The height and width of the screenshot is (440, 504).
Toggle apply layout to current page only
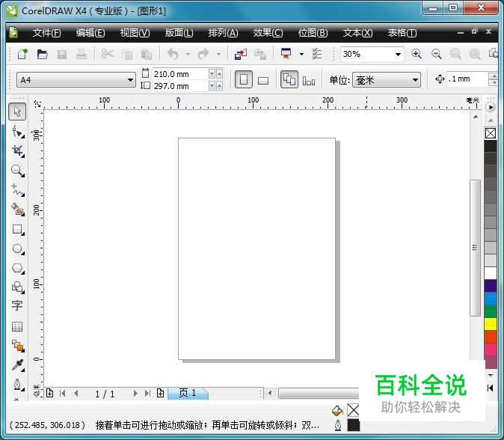coord(309,81)
